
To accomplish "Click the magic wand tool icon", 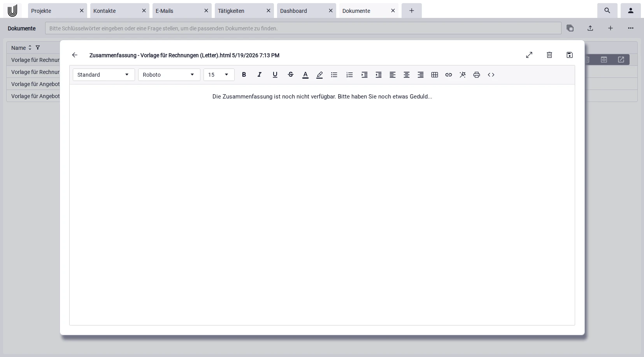I will (463, 75).
